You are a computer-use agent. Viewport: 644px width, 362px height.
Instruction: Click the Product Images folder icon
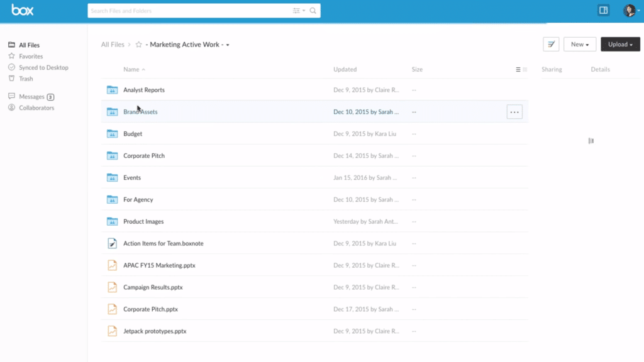coord(112,221)
